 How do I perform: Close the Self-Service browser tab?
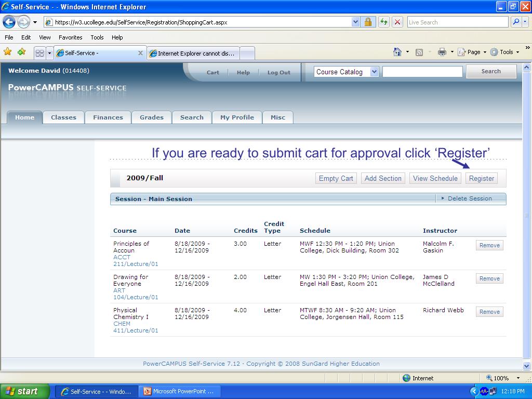click(140, 53)
